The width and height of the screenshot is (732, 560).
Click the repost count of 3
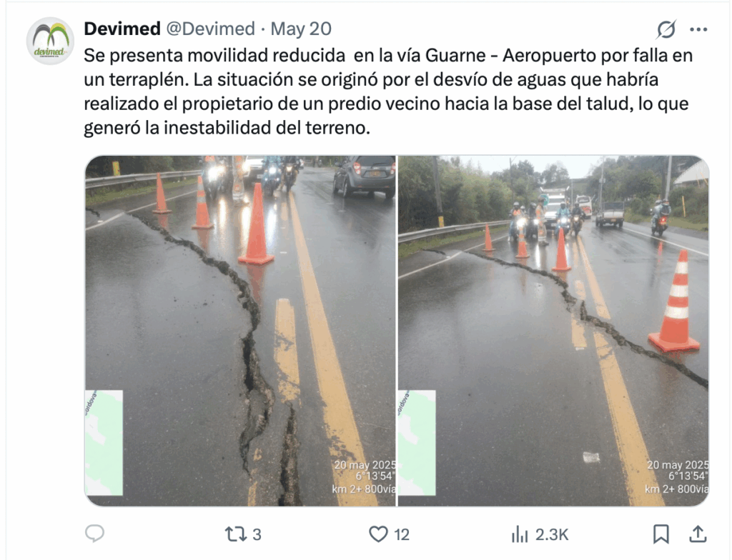click(x=257, y=534)
